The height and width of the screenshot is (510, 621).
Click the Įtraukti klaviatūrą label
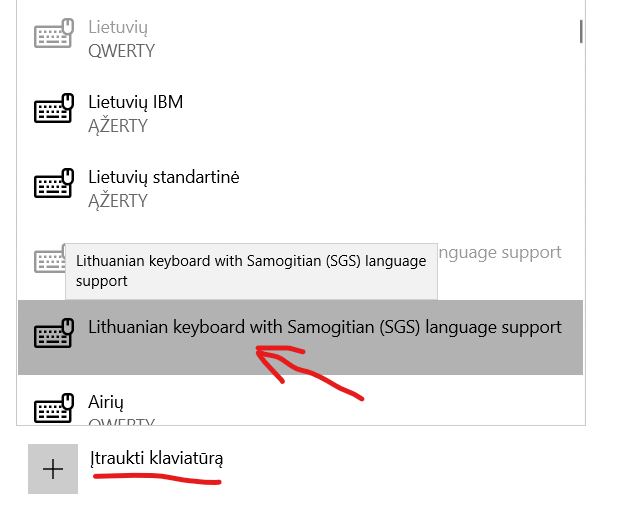click(155, 459)
